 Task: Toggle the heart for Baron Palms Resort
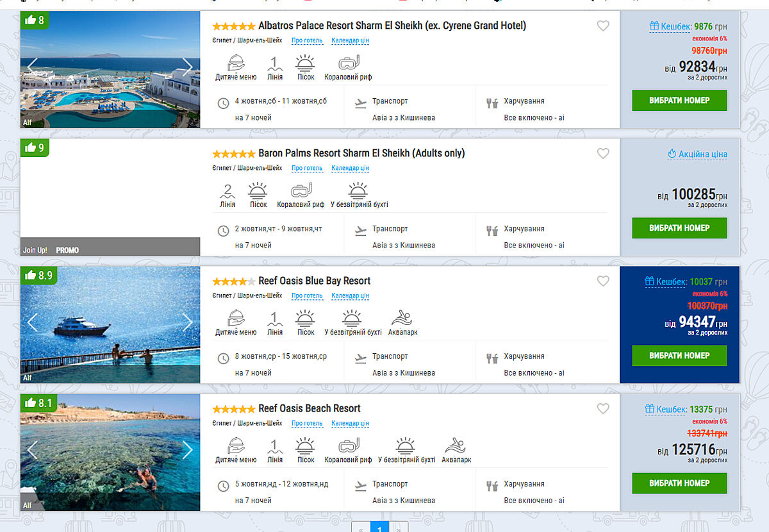(x=603, y=154)
